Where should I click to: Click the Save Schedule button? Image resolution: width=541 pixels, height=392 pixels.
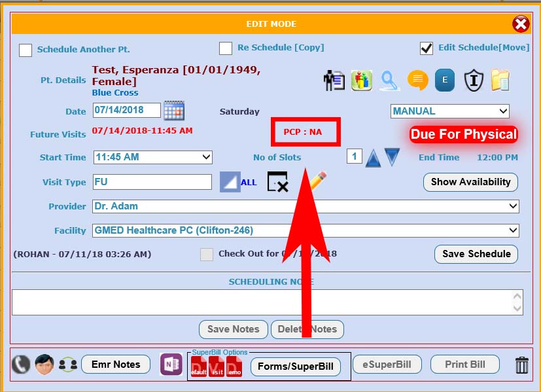point(476,254)
